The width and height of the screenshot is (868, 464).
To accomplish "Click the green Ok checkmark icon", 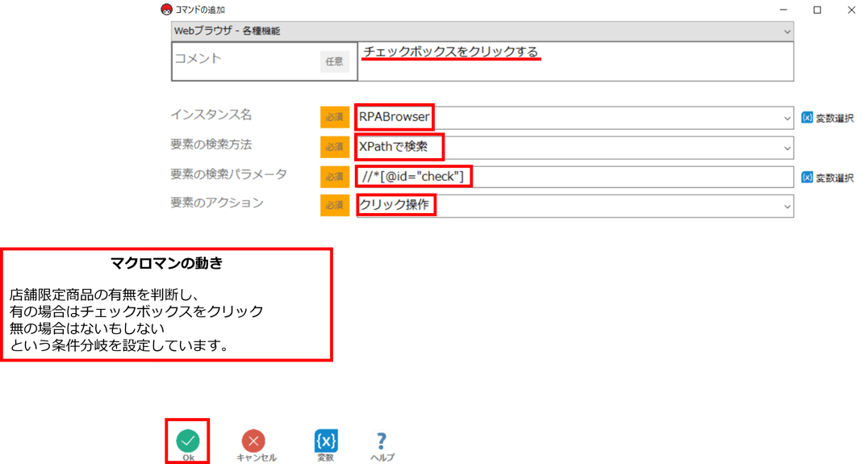I will (x=188, y=441).
